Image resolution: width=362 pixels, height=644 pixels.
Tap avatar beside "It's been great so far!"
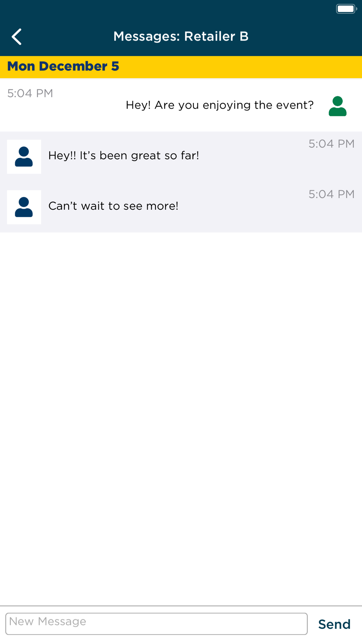[x=24, y=157]
